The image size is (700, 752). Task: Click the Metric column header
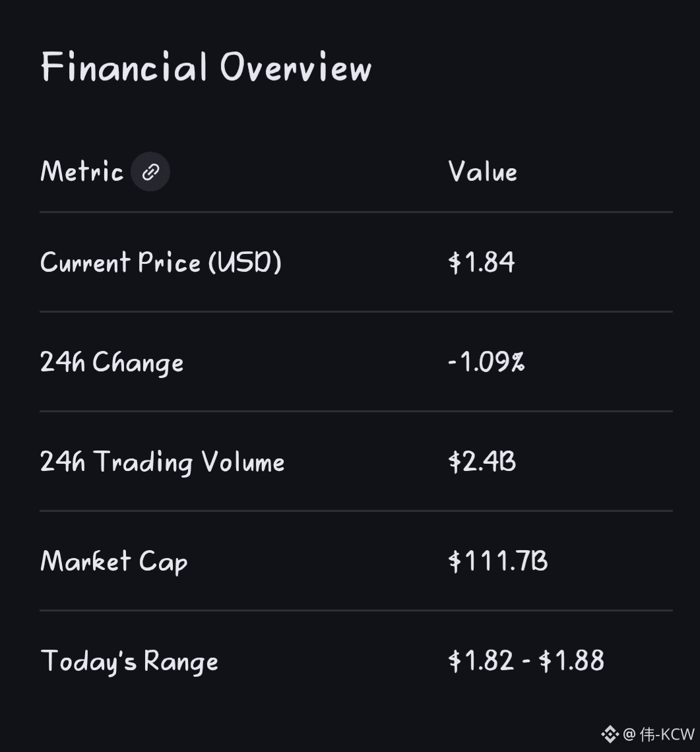(82, 172)
